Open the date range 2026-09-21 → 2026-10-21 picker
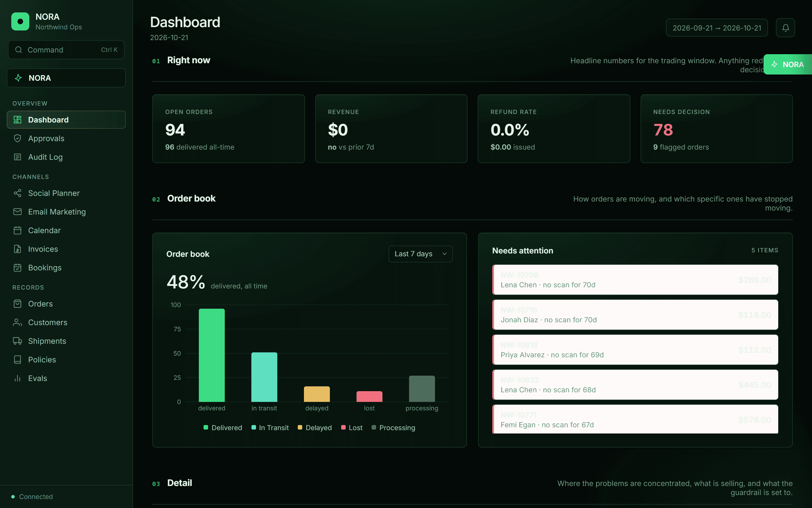Viewport: 812px width, 508px height. [x=717, y=28]
